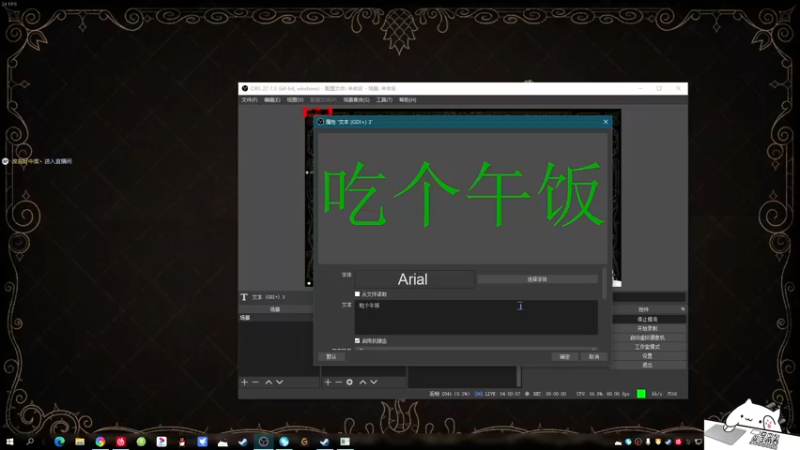Add a new source with plus icon

click(x=328, y=382)
